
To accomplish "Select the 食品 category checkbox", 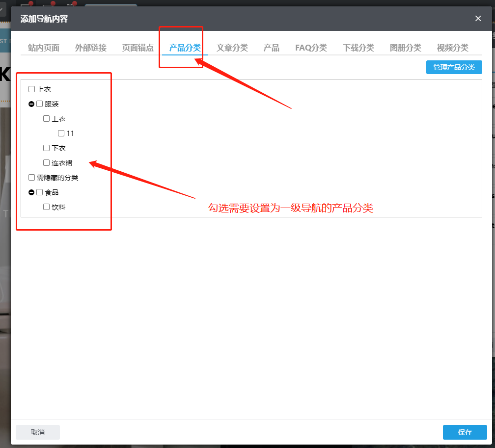I will pos(40,192).
